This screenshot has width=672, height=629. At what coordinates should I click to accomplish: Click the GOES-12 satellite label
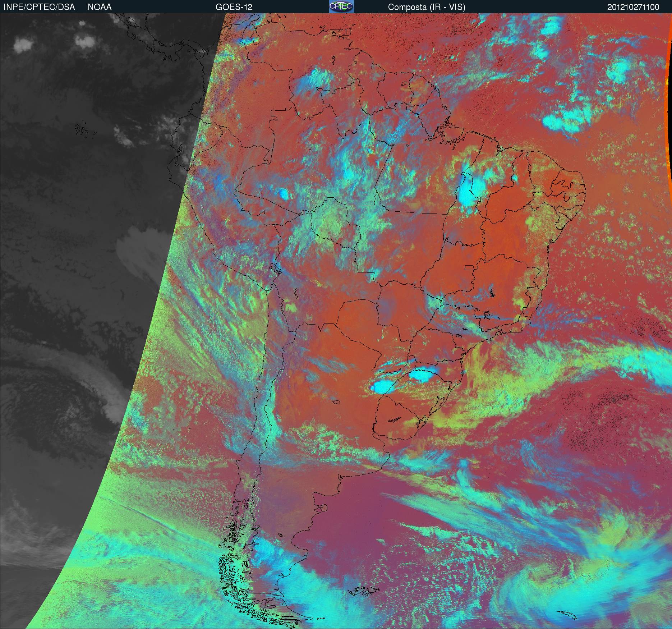pyautogui.click(x=234, y=7)
